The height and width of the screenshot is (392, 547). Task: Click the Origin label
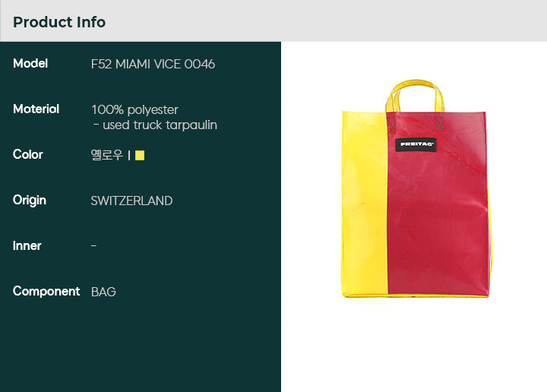click(30, 201)
